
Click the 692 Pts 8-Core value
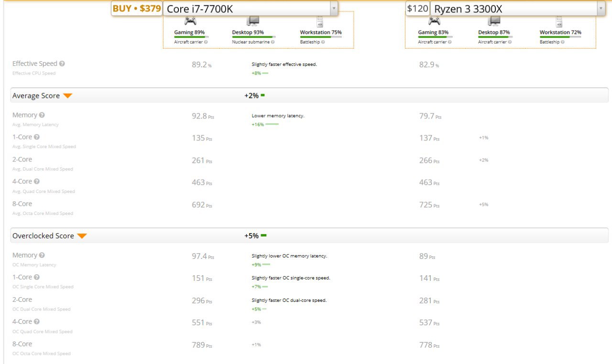tap(202, 205)
